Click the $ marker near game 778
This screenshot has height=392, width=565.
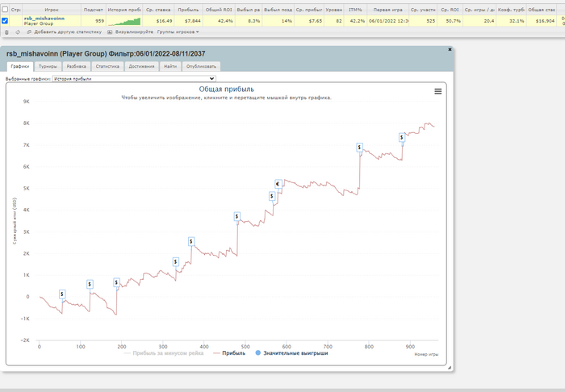pos(359,148)
